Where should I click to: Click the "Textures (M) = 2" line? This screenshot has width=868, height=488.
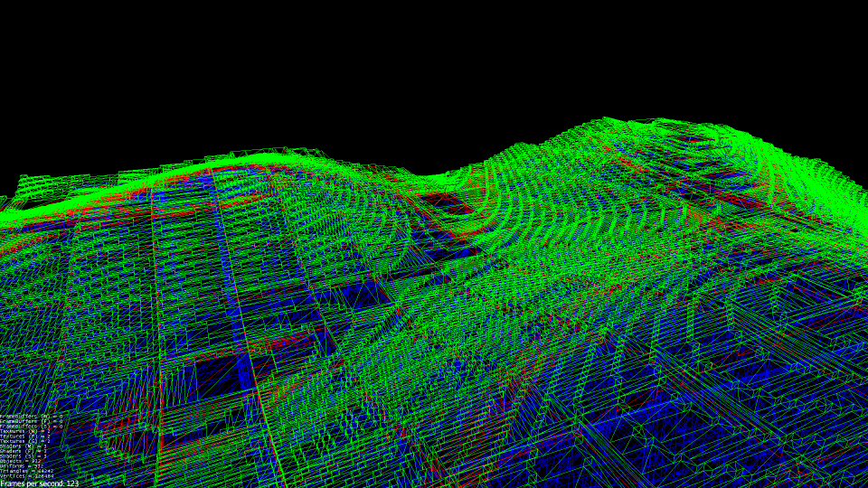click(x=25, y=431)
